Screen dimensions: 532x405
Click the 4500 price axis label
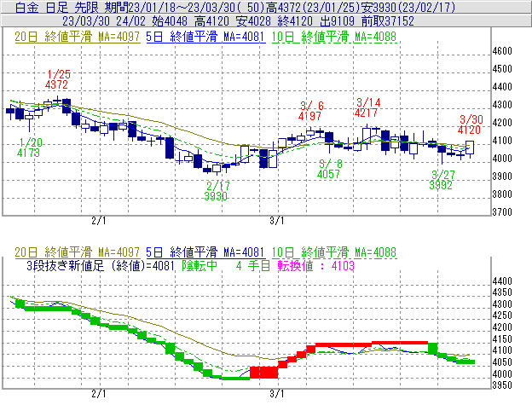(502, 69)
